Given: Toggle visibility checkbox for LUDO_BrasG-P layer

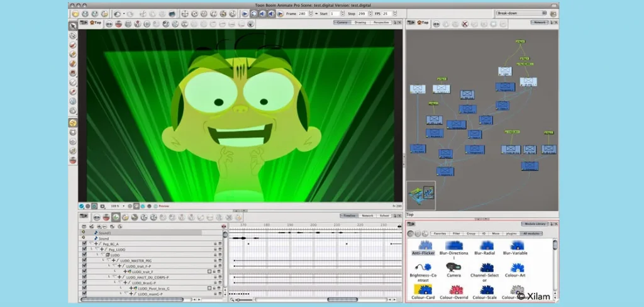Looking at the screenshot, I should click(x=84, y=282).
